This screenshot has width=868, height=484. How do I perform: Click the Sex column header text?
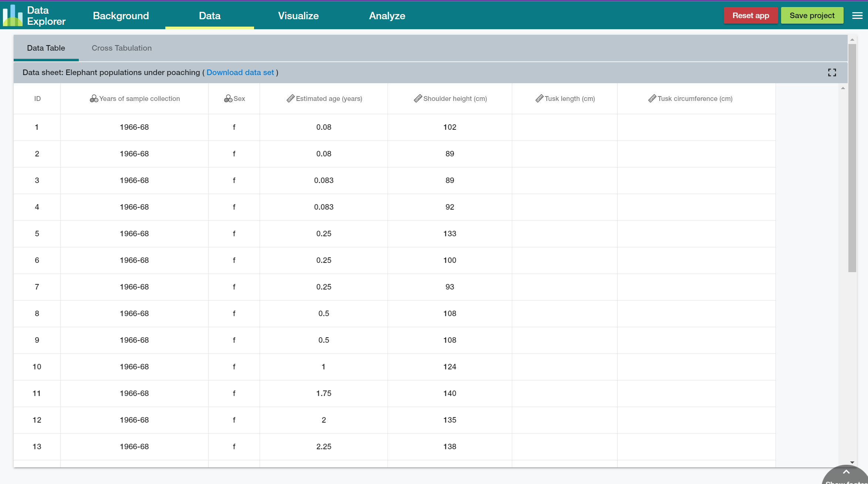point(239,99)
